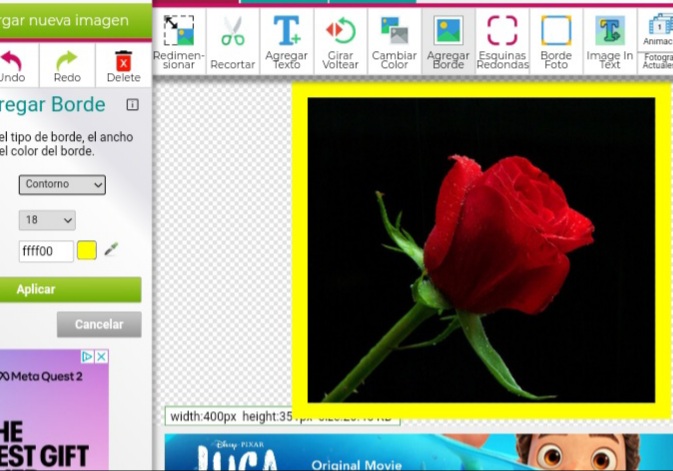Pick a color with the eyedropper
673x471 pixels.
click(111, 250)
